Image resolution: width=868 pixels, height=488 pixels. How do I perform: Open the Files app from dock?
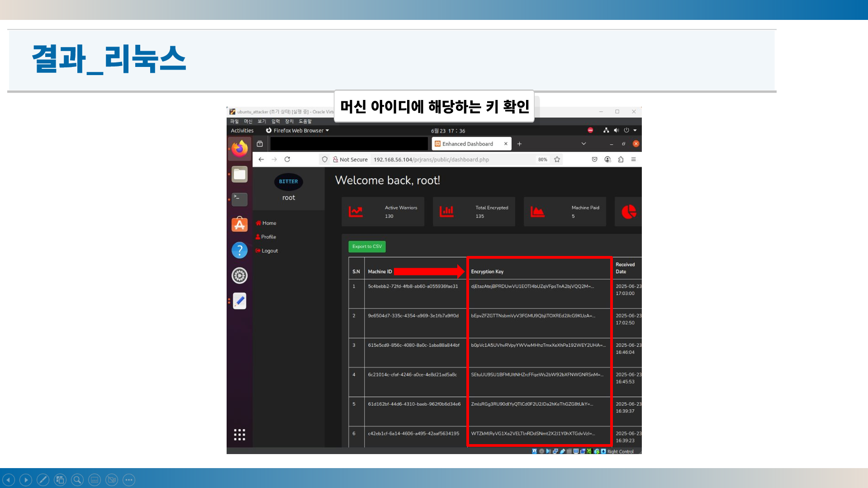(x=239, y=174)
